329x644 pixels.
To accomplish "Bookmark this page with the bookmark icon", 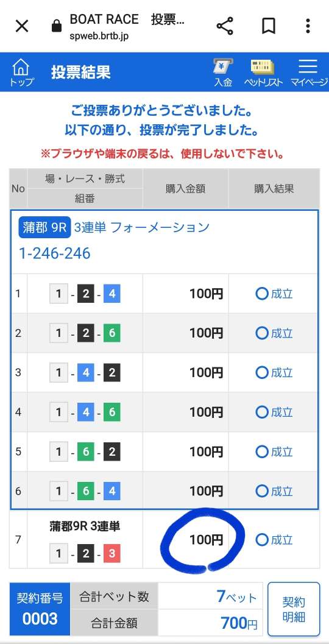I will pos(269,26).
